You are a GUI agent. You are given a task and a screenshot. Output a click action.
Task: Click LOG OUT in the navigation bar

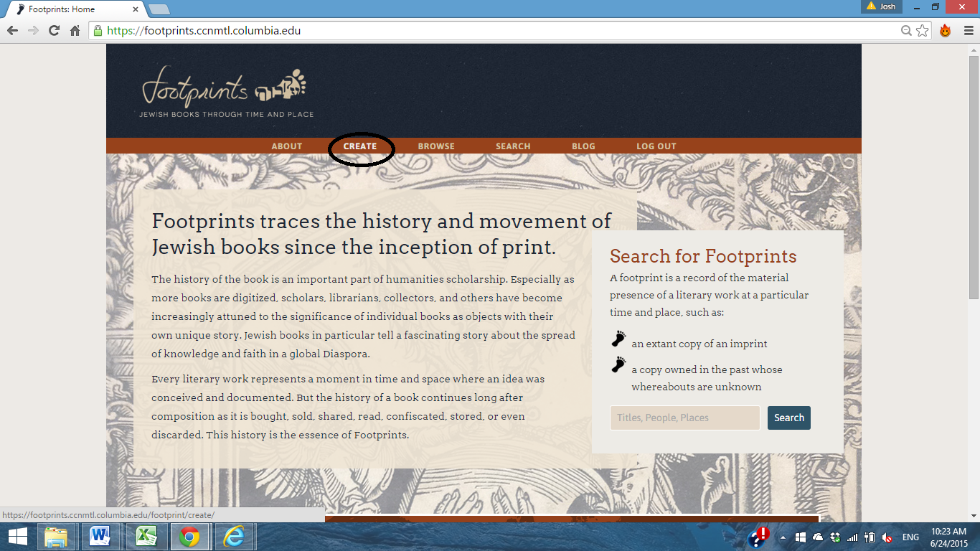point(656,146)
